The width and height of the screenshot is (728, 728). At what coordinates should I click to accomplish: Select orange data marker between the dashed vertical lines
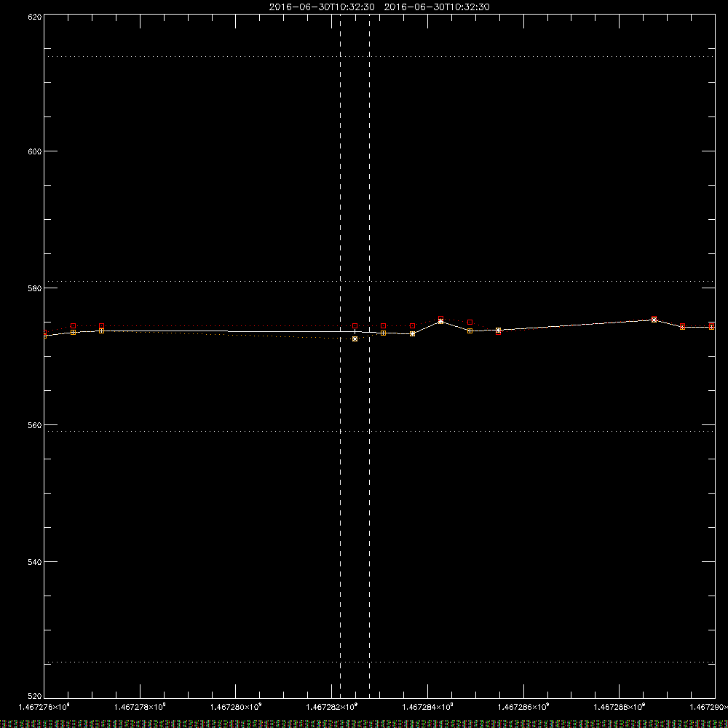pyautogui.click(x=355, y=339)
